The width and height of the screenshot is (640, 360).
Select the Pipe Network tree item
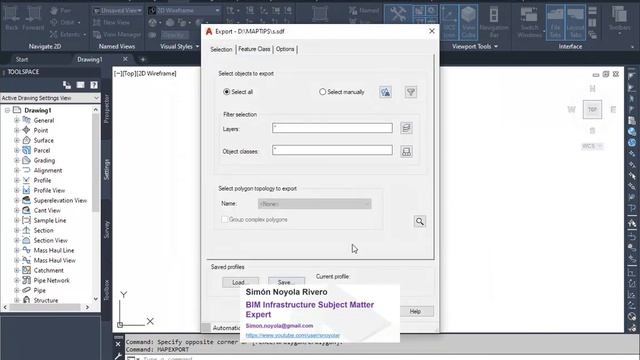(x=51, y=280)
